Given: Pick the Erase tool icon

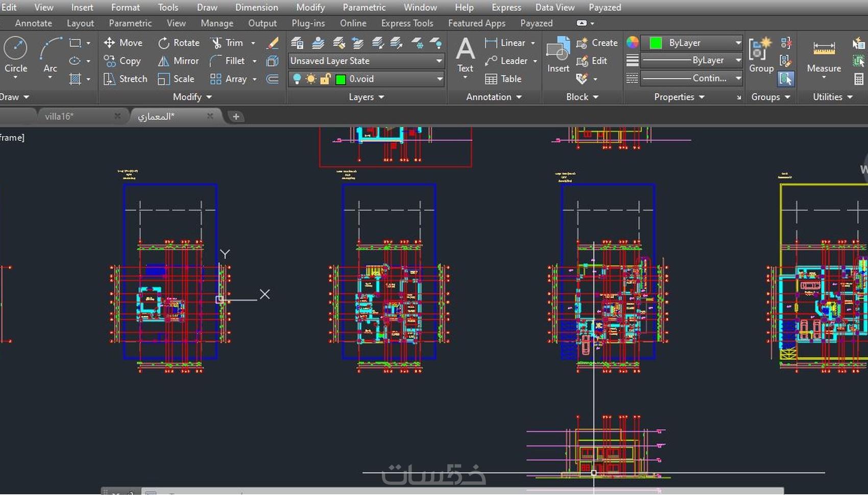Looking at the screenshot, I should tap(273, 43).
